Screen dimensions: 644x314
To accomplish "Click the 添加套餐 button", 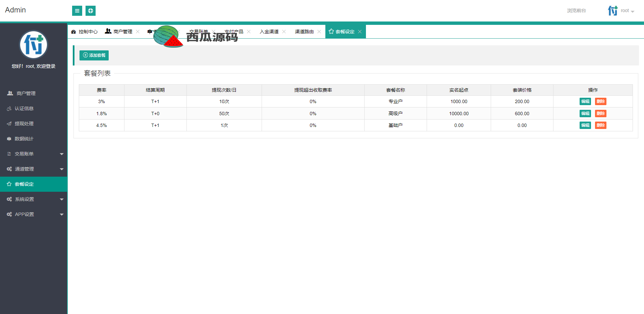I will pyautogui.click(x=94, y=55).
